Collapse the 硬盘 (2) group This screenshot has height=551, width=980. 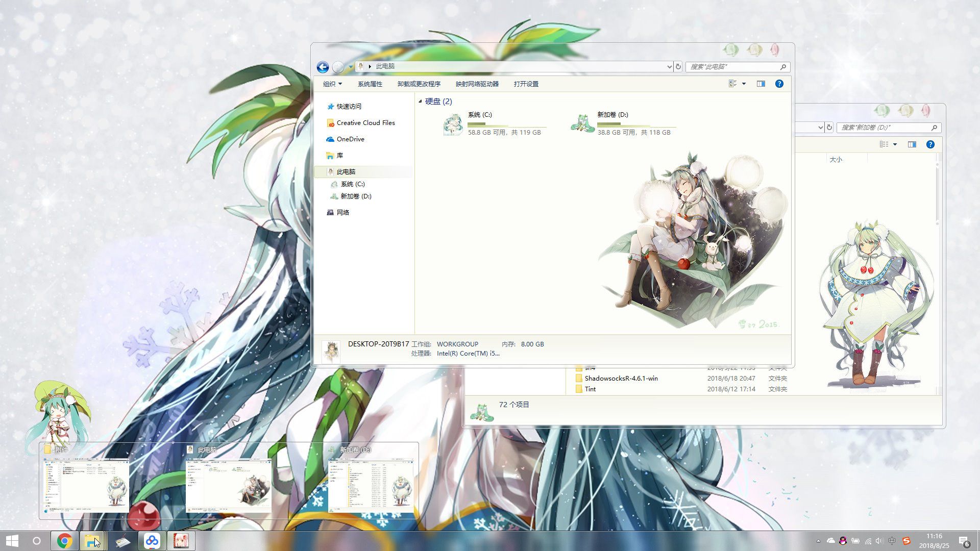tap(420, 101)
